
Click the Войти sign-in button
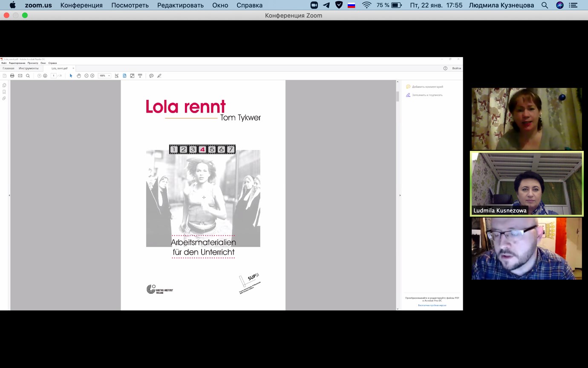pos(456,68)
